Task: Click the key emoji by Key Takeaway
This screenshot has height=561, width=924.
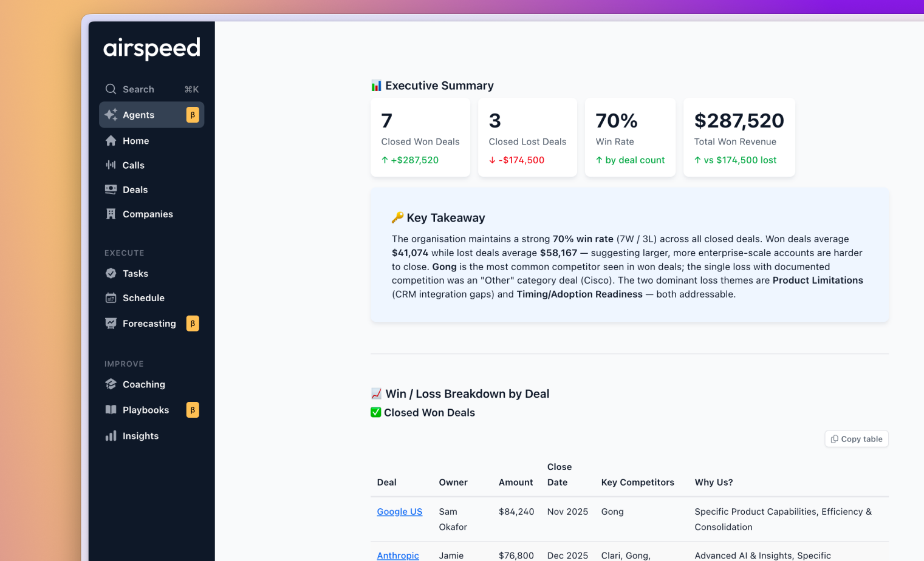Action: [397, 217]
